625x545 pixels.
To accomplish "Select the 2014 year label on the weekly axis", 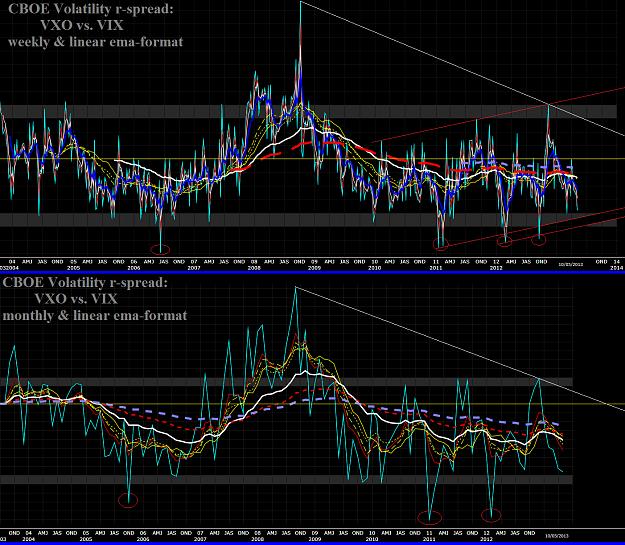I will 616,268.
